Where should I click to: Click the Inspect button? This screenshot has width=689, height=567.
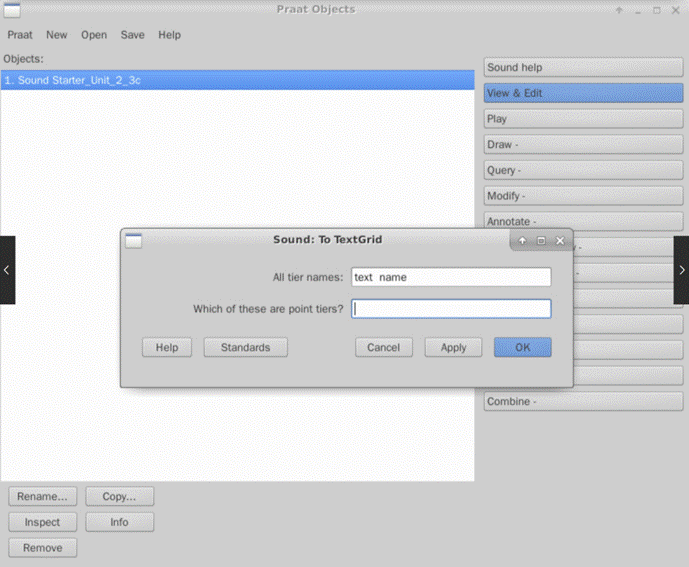click(x=43, y=522)
